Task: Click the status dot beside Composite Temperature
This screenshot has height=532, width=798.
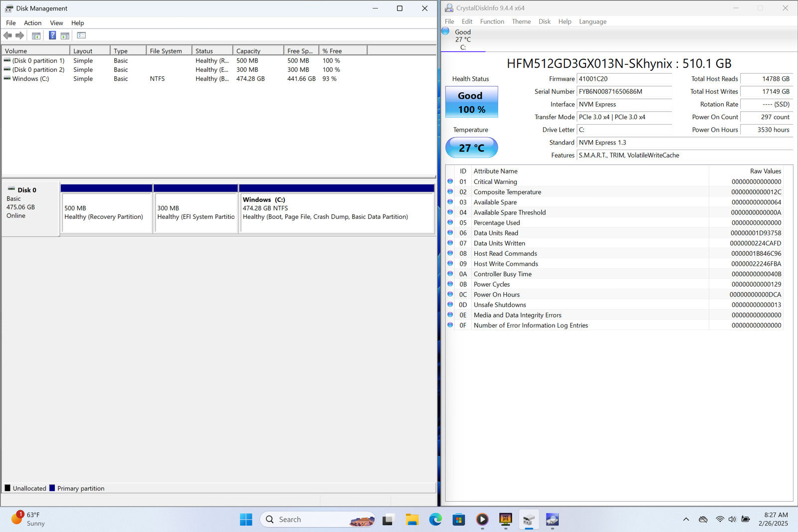Action: coord(450,191)
